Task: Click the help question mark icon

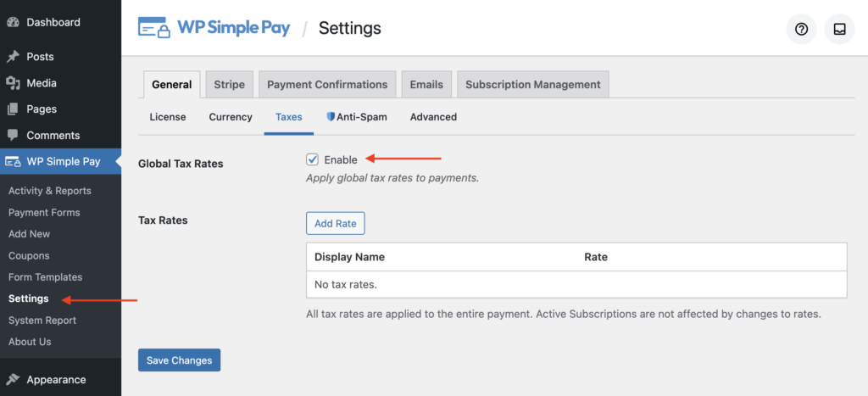Action: tap(801, 29)
